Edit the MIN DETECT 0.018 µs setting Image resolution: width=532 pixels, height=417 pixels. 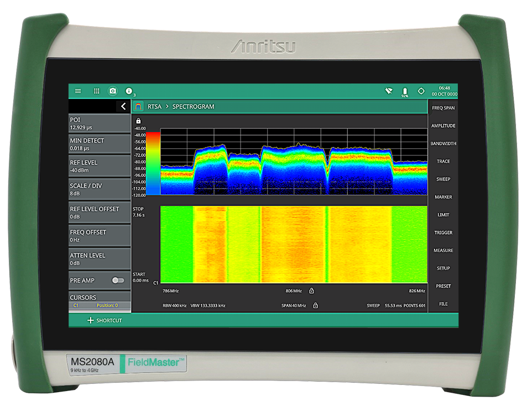click(100, 144)
